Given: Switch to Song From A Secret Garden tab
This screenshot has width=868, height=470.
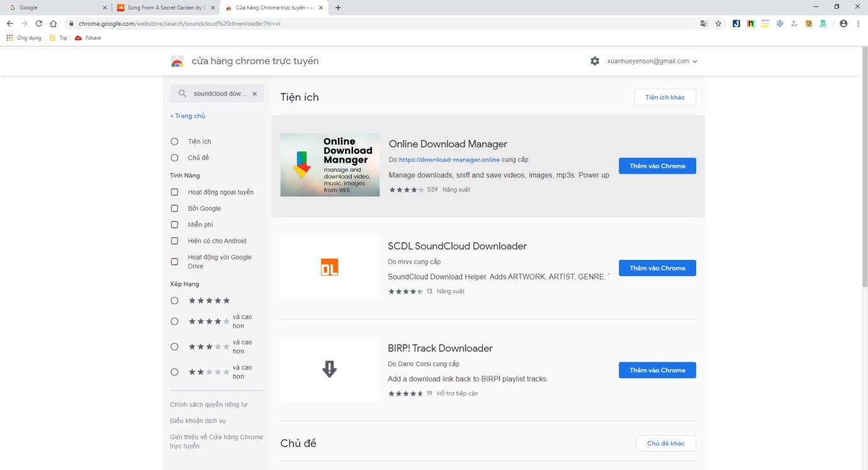Looking at the screenshot, I should 166,8.
